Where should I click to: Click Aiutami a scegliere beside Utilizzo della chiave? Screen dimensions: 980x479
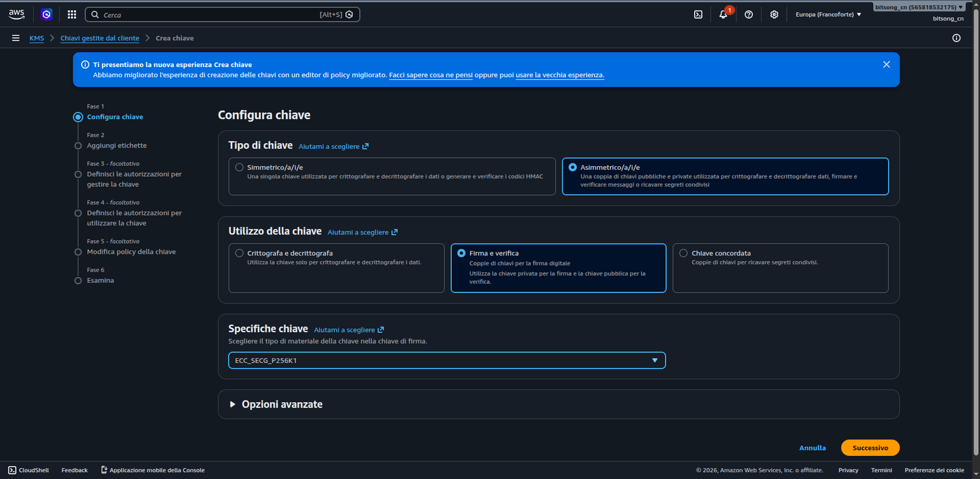(x=362, y=232)
